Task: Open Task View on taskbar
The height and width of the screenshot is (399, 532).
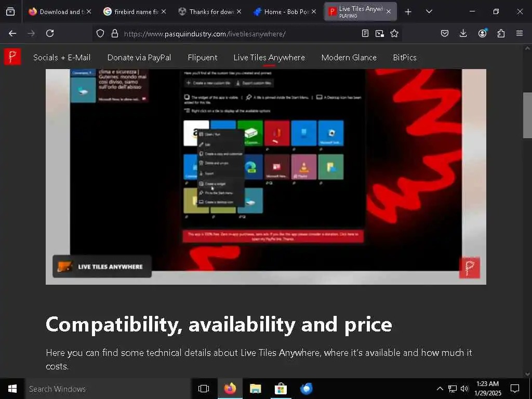Action: 204,389
